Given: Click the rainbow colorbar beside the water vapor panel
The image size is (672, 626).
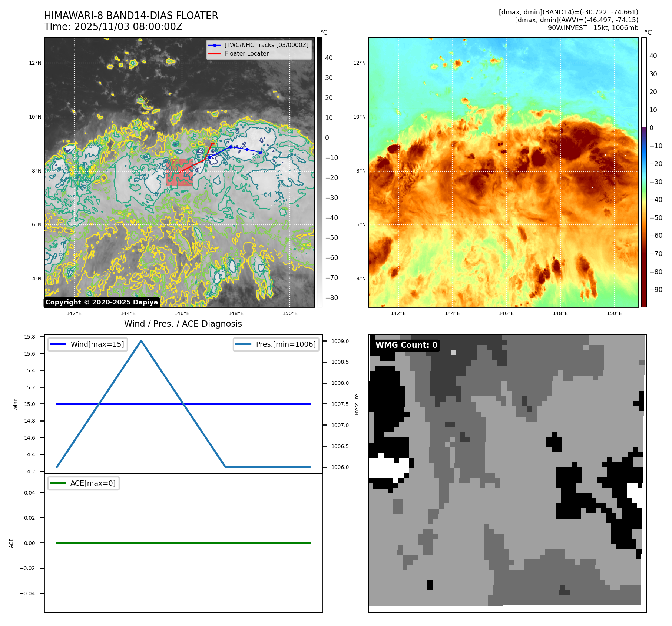Looking at the screenshot, I should (x=644, y=172).
